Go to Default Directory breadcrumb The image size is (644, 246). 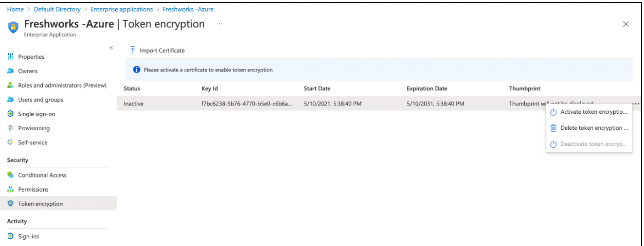(x=57, y=9)
